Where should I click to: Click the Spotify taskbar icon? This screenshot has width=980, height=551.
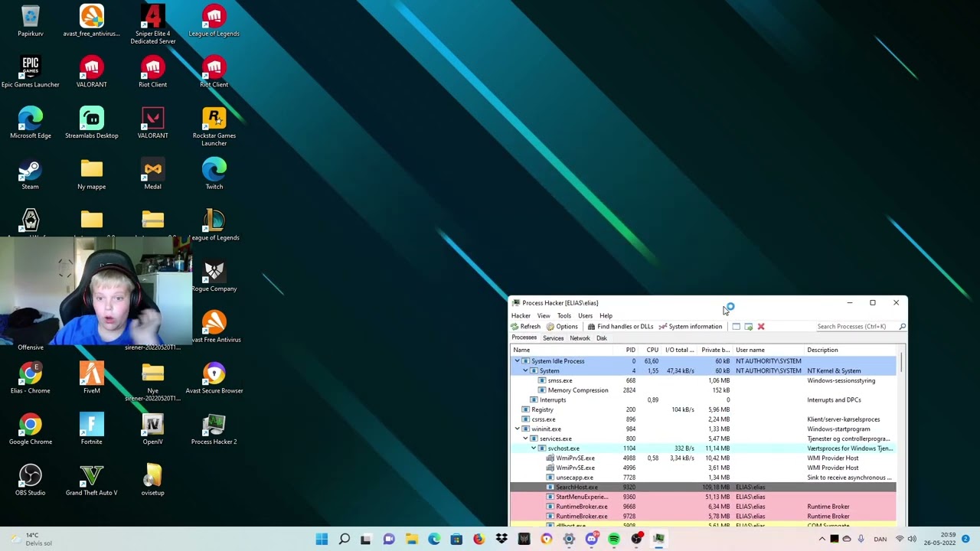point(614,539)
